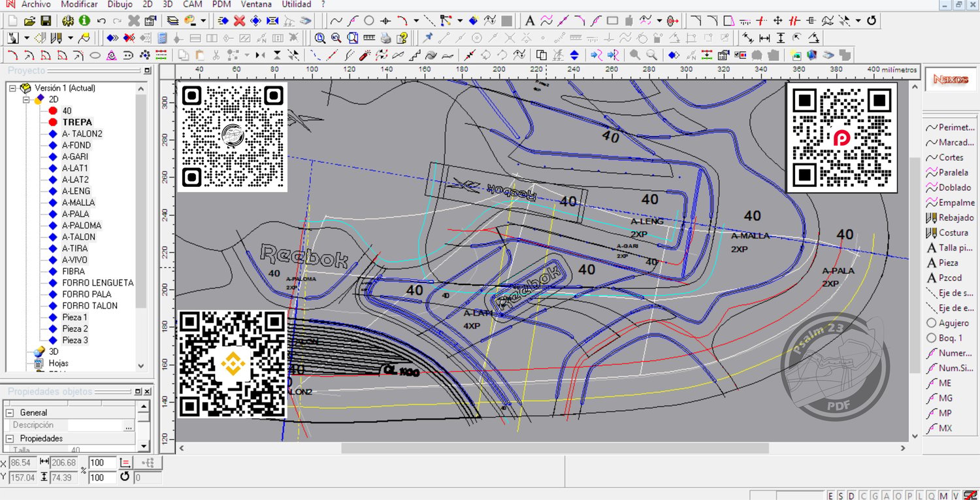
Task: Collapse the Versión 1 (Actual) tree node
Action: click(x=12, y=88)
